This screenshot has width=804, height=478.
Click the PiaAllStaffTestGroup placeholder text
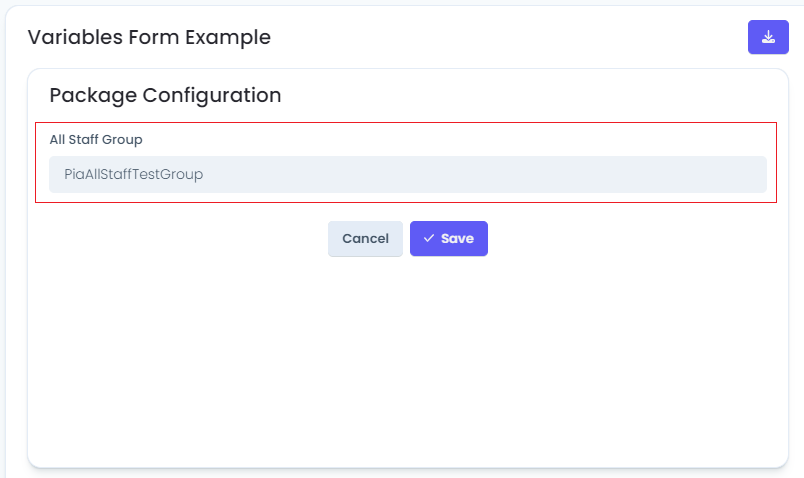pyautogui.click(x=133, y=174)
